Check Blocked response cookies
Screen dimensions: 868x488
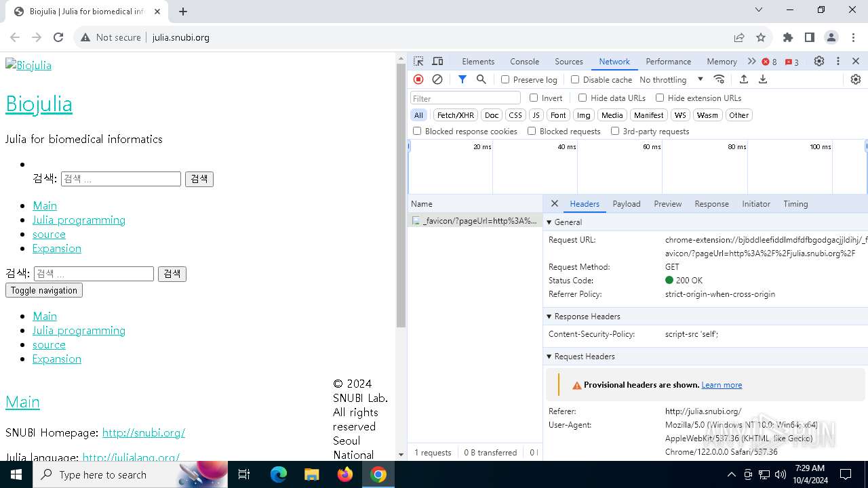click(x=417, y=131)
